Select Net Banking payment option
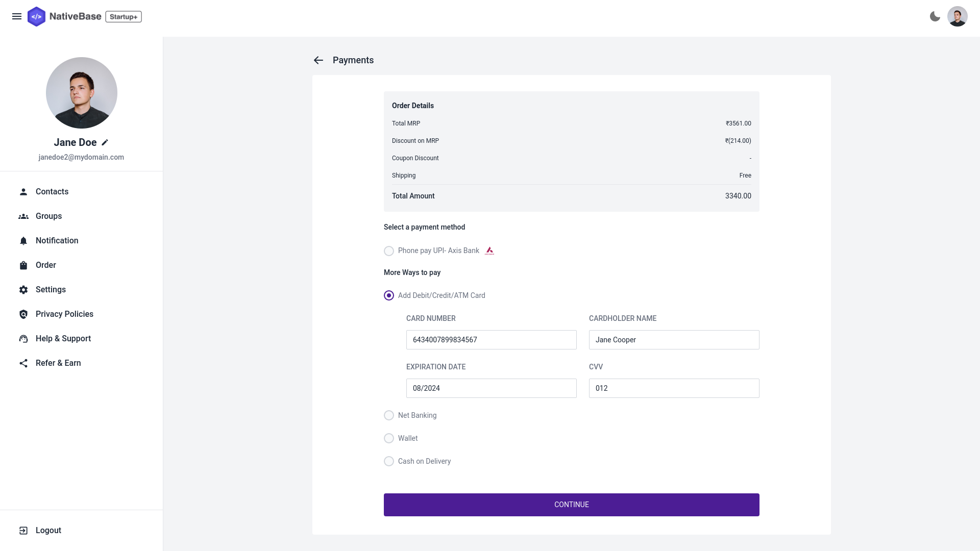The height and width of the screenshot is (551, 980). tap(389, 415)
